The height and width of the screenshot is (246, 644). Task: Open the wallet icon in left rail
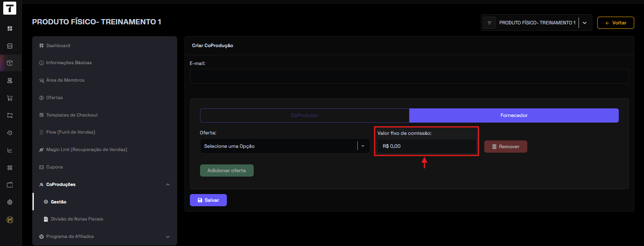coord(10,185)
